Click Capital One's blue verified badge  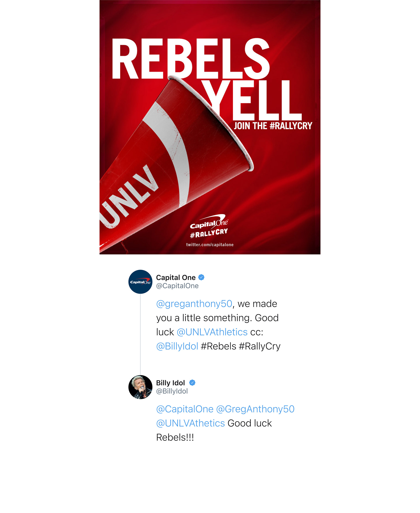click(x=201, y=277)
